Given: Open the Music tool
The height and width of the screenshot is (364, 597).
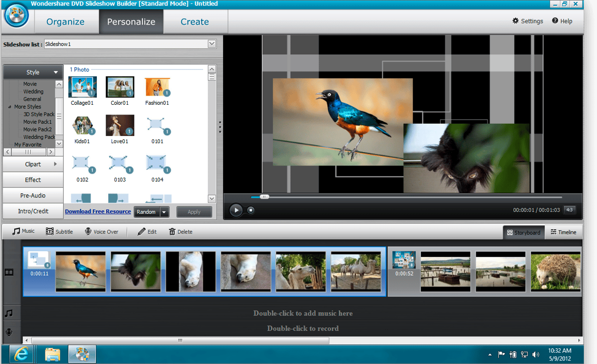Looking at the screenshot, I should tap(23, 231).
